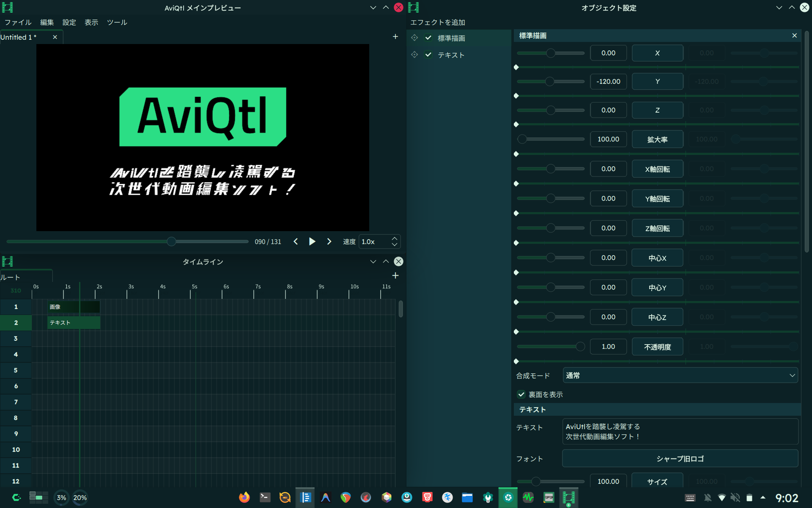Decrease playback speed with down arrow

[394, 245]
